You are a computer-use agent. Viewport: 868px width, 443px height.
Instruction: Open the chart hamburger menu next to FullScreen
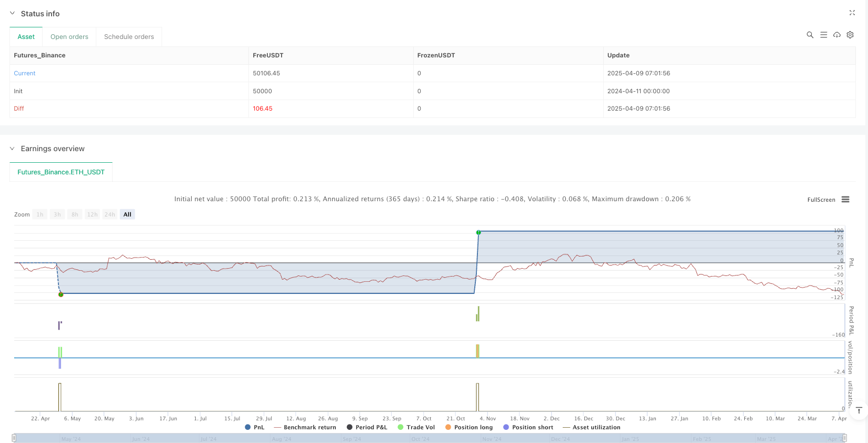click(845, 200)
